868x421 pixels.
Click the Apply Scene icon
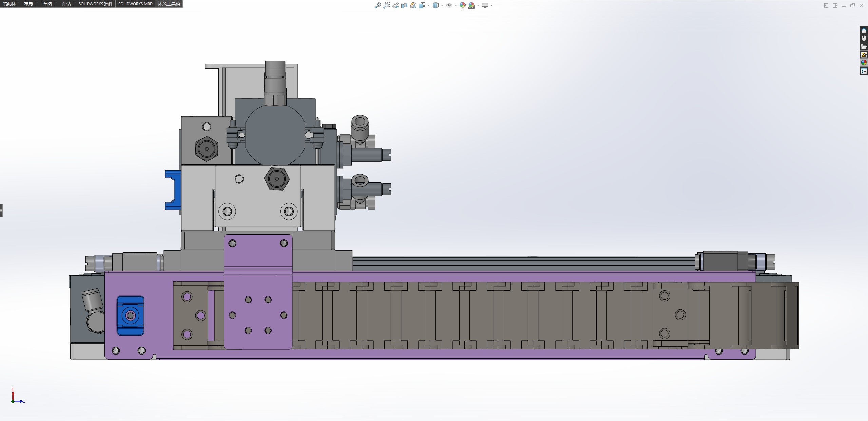[471, 5]
